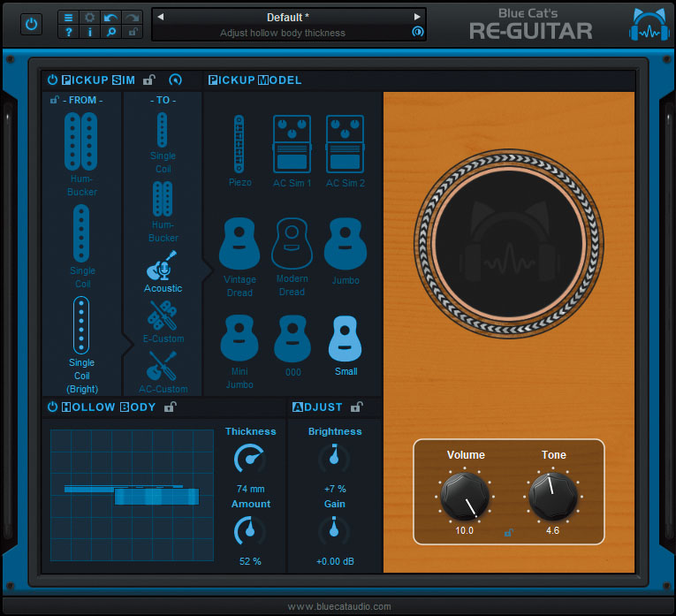Toggle lock icon between Volume and Tone
This screenshot has width=676, height=616.
click(508, 533)
